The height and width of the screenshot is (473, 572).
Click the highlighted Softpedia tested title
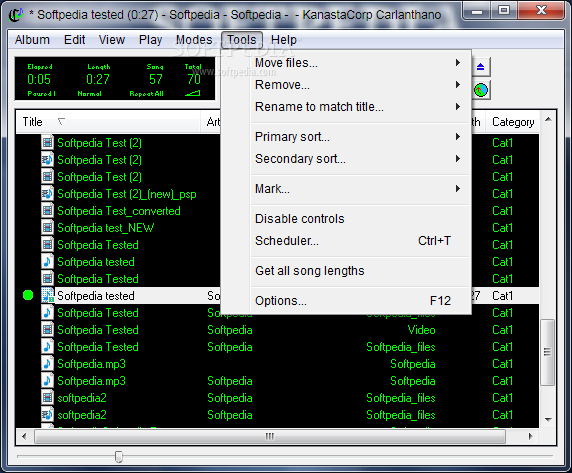tap(96, 296)
